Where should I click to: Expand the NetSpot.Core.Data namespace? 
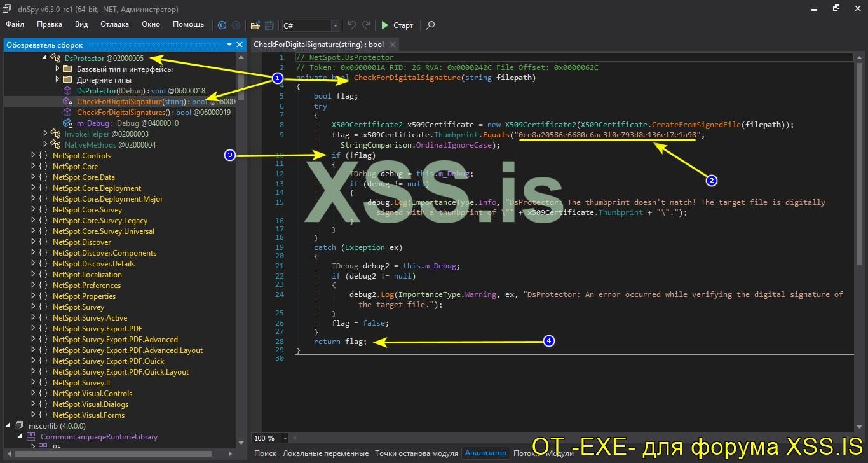[x=33, y=177]
